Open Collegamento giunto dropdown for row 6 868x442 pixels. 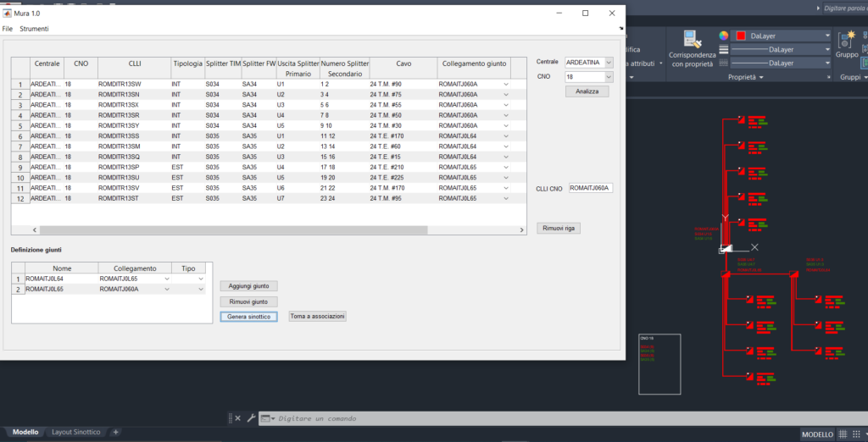(x=505, y=136)
